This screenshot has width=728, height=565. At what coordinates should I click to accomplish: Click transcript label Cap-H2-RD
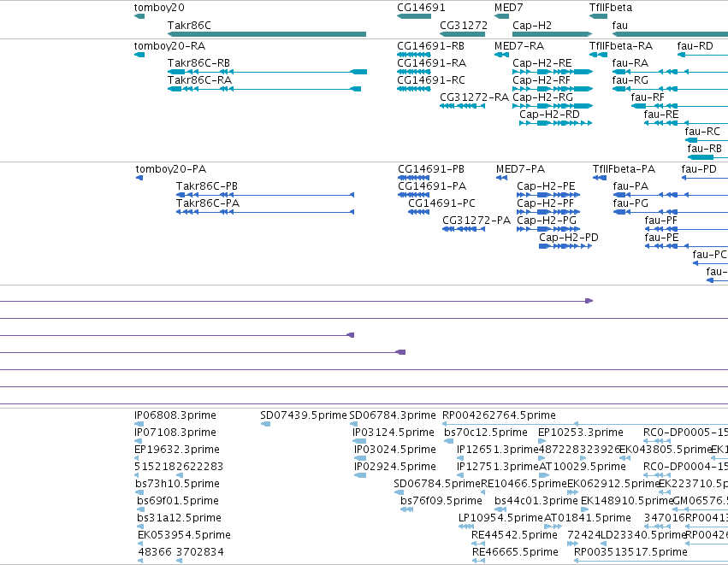(549, 115)
